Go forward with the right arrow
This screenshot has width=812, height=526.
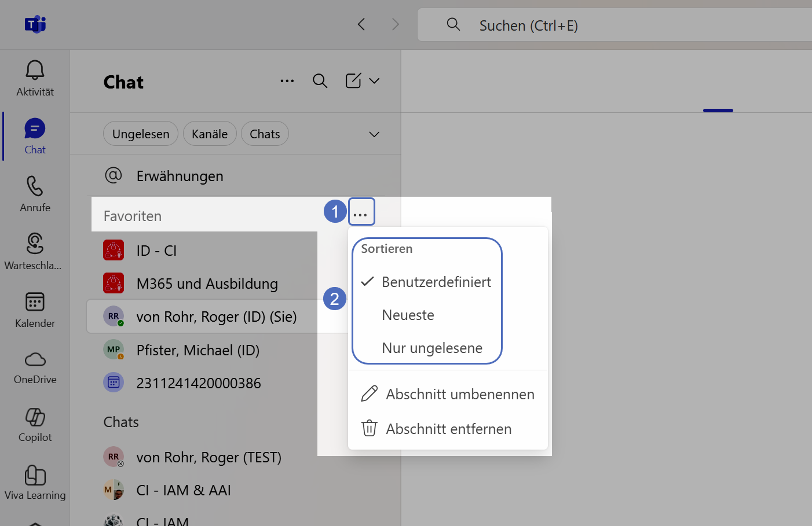click(x=396, y=24)
